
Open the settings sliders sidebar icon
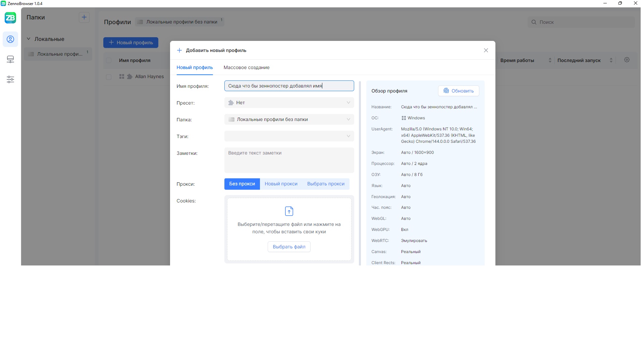(10, 79)
